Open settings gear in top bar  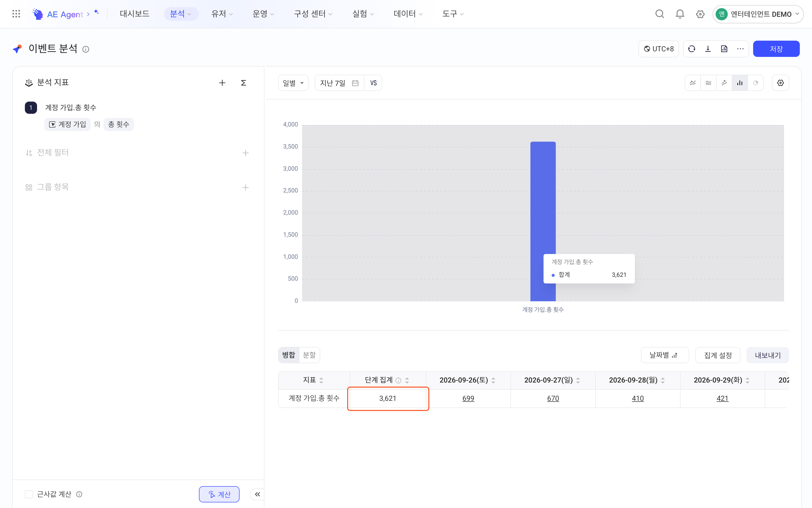click(700, 14)
